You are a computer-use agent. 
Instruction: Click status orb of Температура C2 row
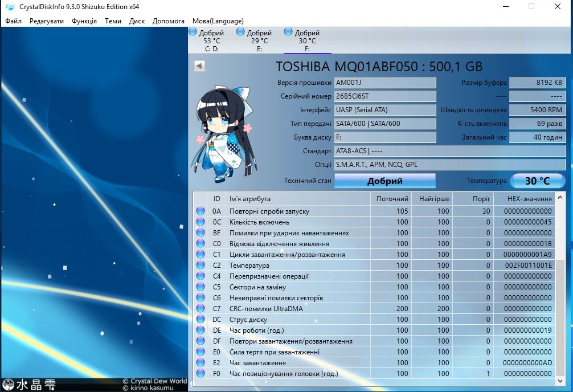point(200,265)
